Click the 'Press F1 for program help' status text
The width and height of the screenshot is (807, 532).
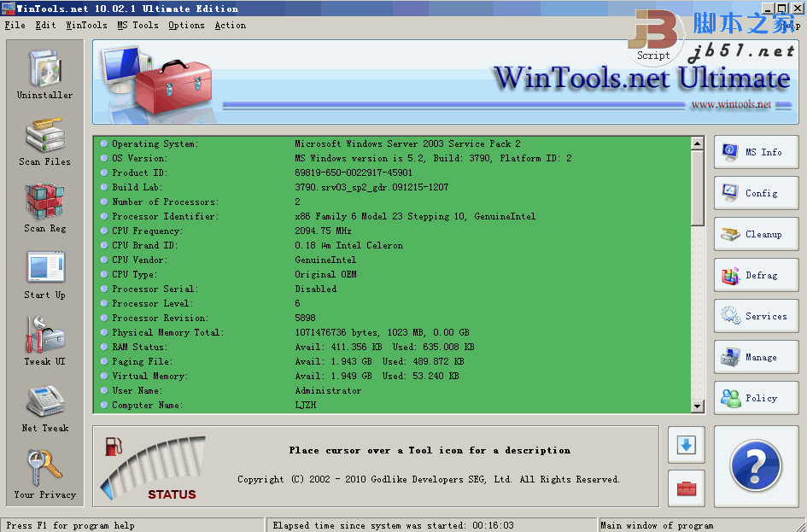click(x=71, y=525)
